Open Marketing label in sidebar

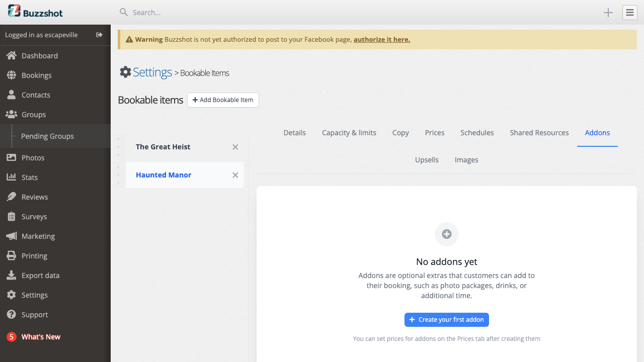[38, 236]
